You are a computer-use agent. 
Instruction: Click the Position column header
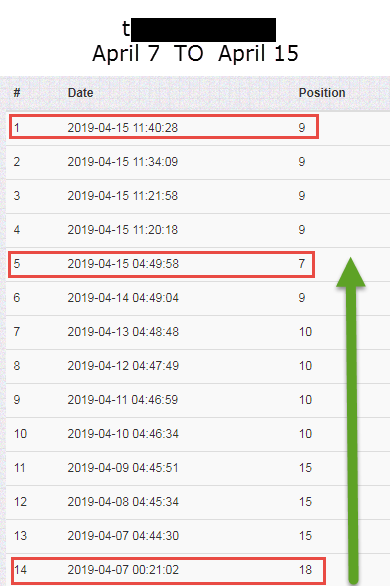coord(322,93)
